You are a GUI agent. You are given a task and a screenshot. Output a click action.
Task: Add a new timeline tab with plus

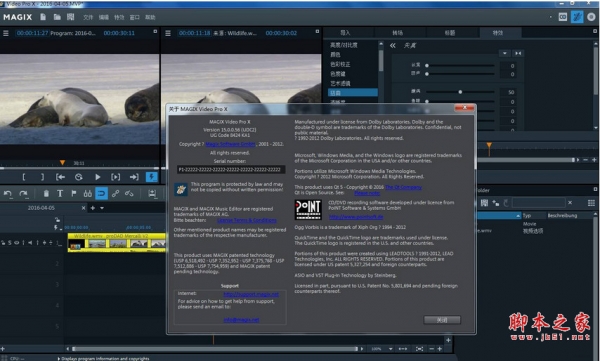93,208
